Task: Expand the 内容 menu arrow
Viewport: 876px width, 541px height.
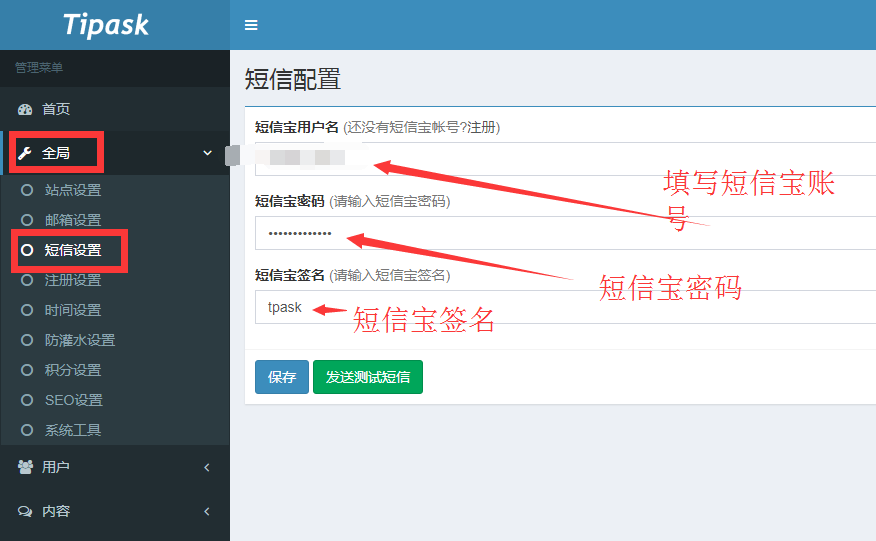Action: pos(207,511)
